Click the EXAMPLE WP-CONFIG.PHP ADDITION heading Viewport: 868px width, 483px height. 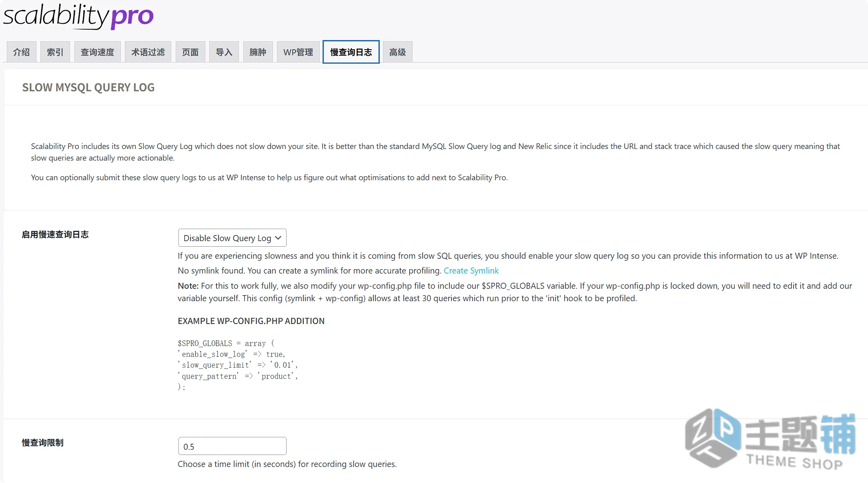point(251,321)
